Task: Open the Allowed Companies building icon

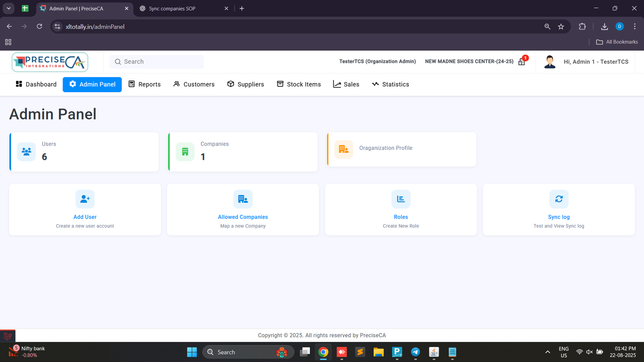Action: click(x=243, y=199)
